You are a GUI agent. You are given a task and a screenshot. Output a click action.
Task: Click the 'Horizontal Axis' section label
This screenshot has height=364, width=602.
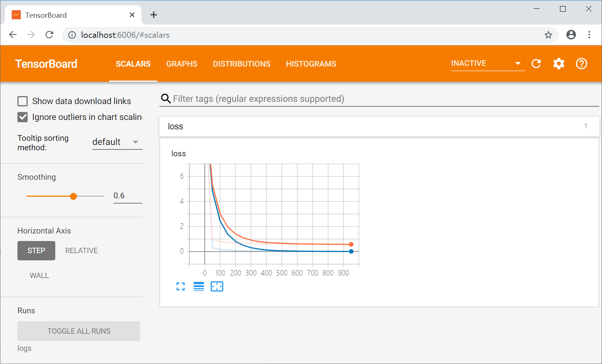click(44, 231)
